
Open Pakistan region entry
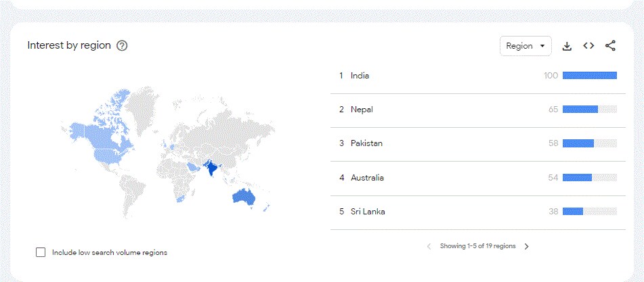(365, 143)
